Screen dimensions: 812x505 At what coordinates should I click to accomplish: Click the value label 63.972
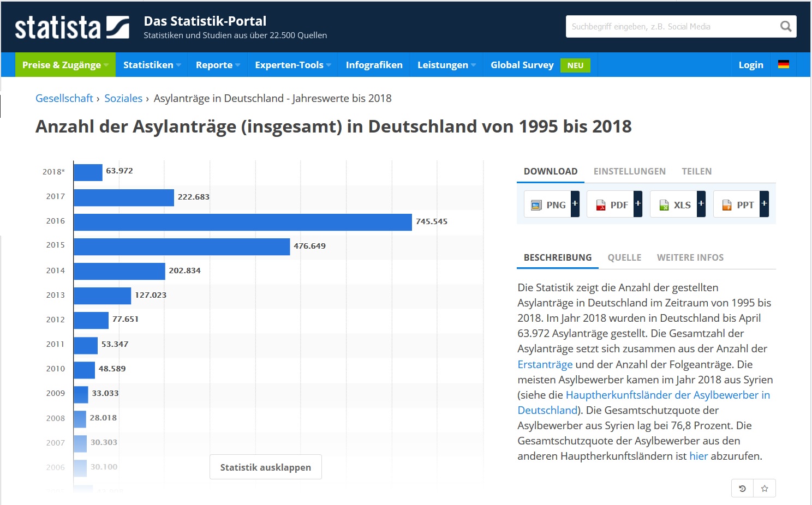[120, 171]
